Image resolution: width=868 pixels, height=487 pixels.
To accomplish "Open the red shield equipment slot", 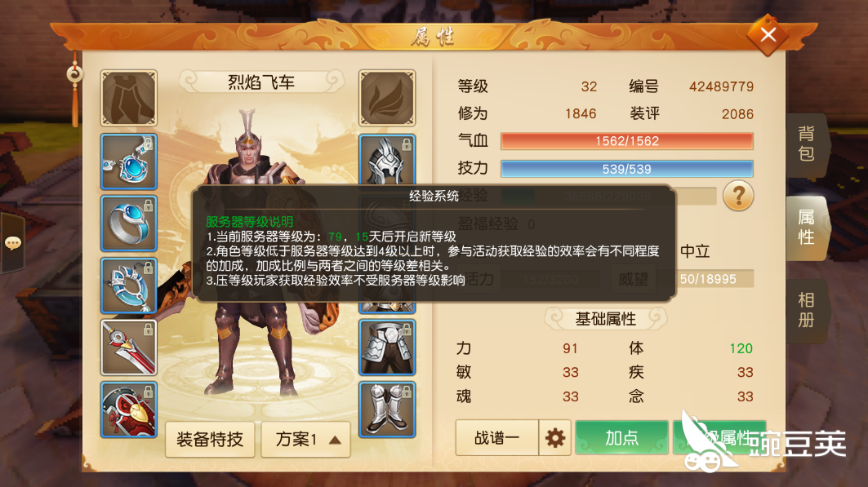I will 128,410.
